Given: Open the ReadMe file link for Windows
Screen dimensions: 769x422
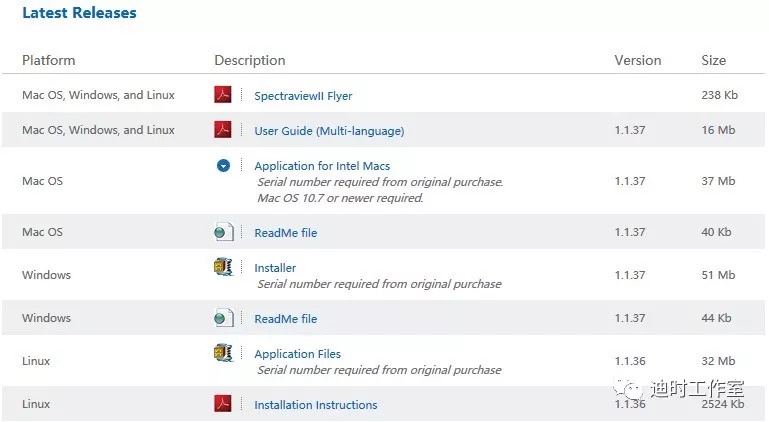Looking at the screenshot, I should pos(285,319).
